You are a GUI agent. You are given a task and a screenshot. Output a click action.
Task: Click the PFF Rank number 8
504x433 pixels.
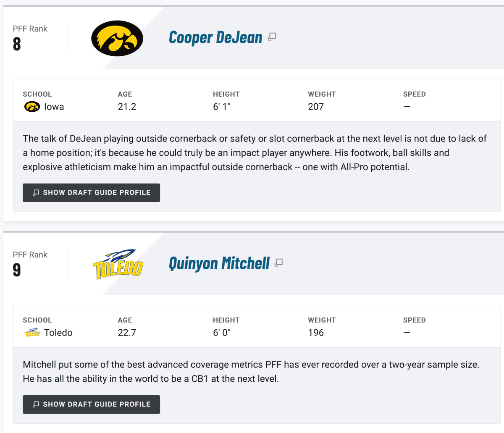pos(17,44)
